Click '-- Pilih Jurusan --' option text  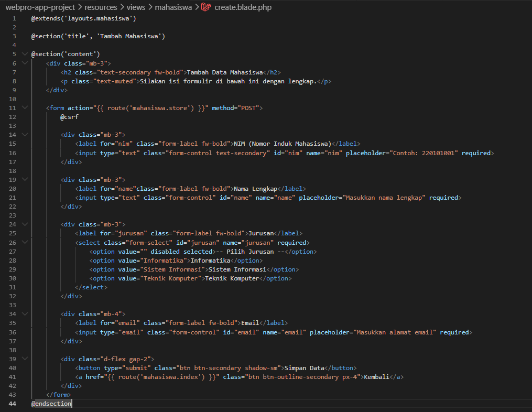pyautogui.click(x=250, y=252)
